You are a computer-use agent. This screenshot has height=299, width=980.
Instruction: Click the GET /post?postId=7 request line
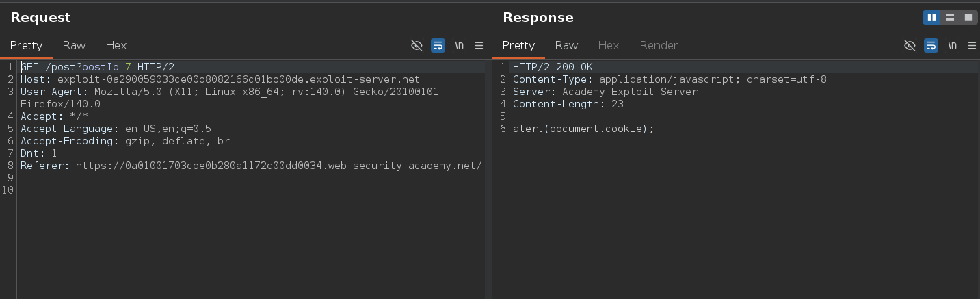pyautogui.click(x=97, y=67)
